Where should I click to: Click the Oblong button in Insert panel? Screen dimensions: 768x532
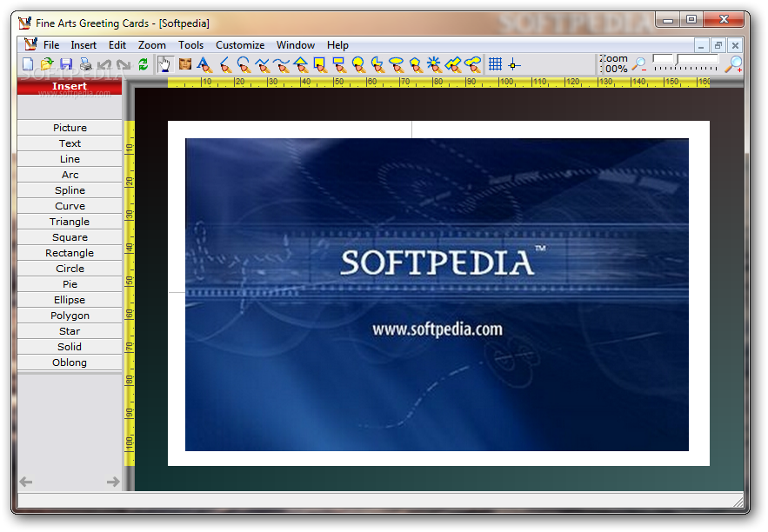point(70,362)
